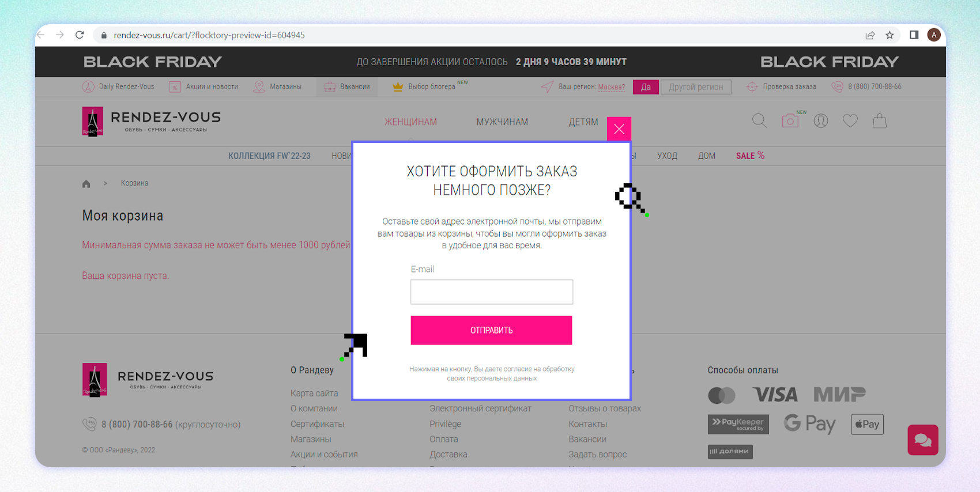Select the МУЖЧИНАМ menu section
The height and width of the screenshot is (492, 980).
(502, 122)
